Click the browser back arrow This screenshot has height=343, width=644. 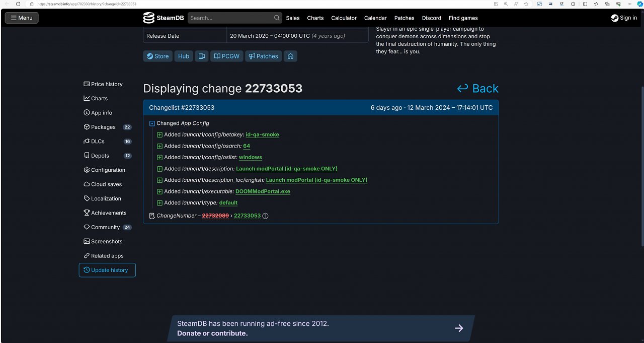click(6, 4)
